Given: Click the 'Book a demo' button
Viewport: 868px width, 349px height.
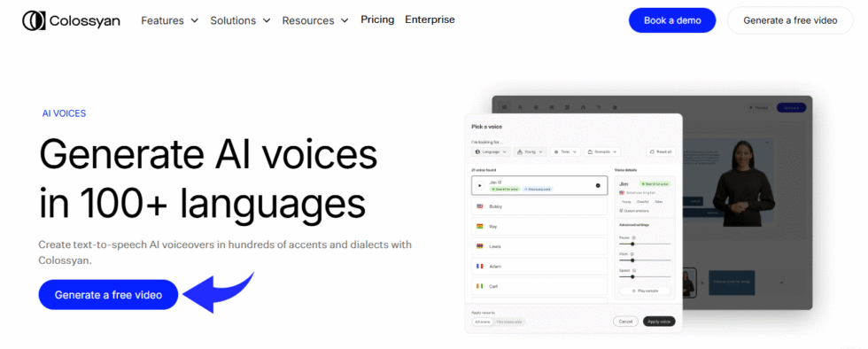Looking at the screenshot, I should 672,20.
